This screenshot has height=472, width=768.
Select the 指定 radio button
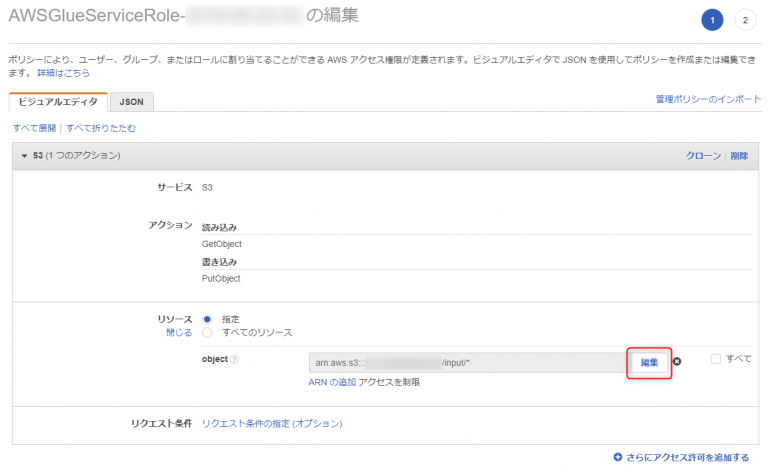[x=207, y=319]
